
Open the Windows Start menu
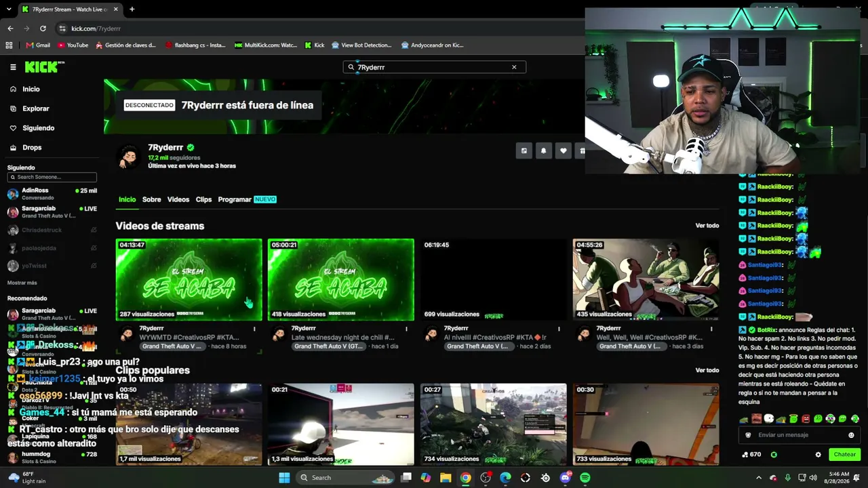[284, 478]
